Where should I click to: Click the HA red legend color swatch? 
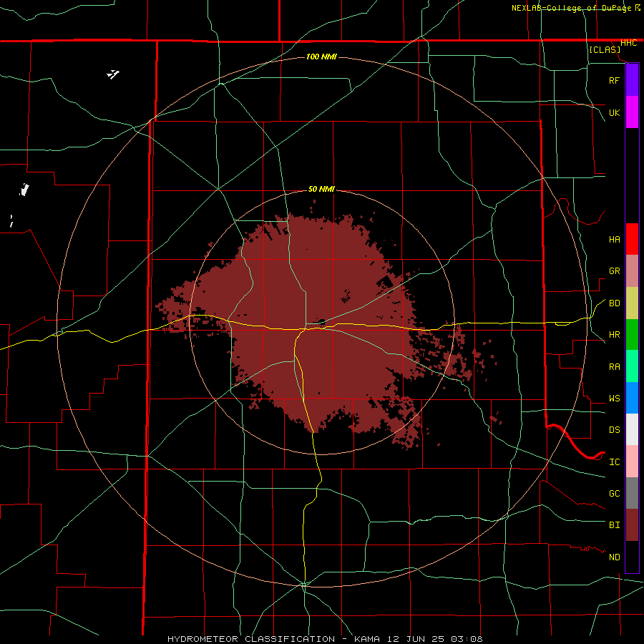[x=632, y=239]
